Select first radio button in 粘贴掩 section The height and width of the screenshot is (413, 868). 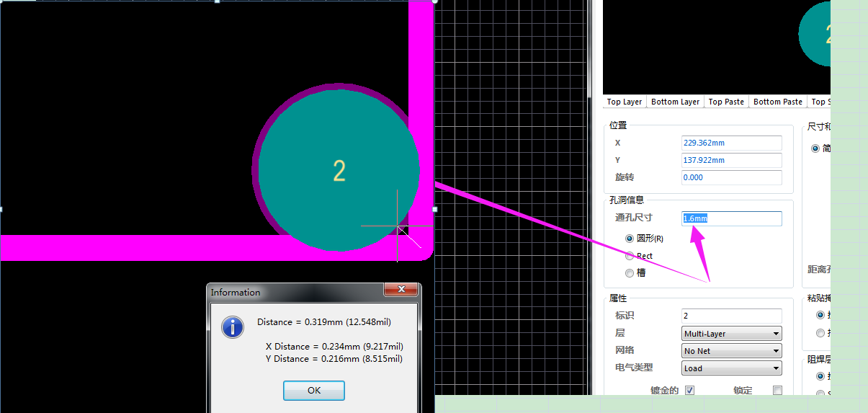pos(820,315)
